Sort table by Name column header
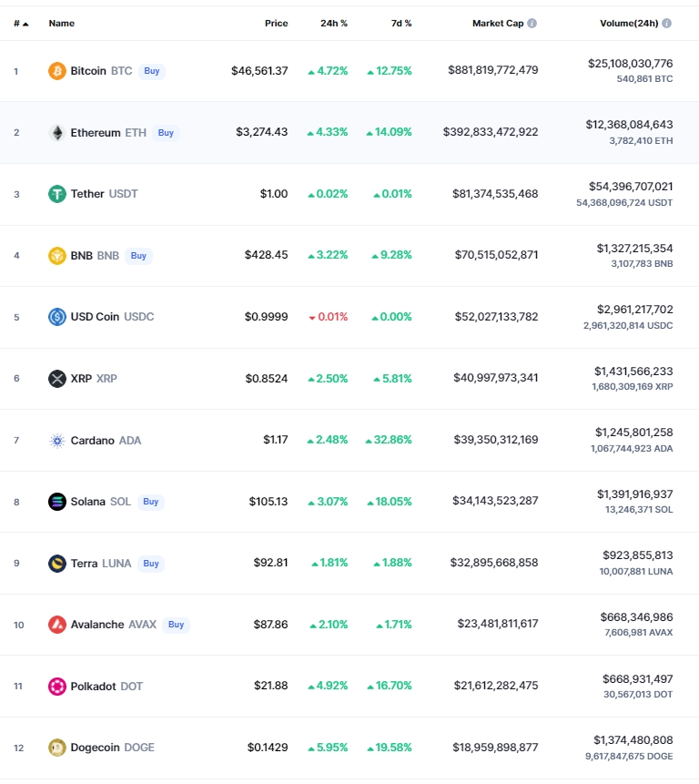 coord(62,23)
